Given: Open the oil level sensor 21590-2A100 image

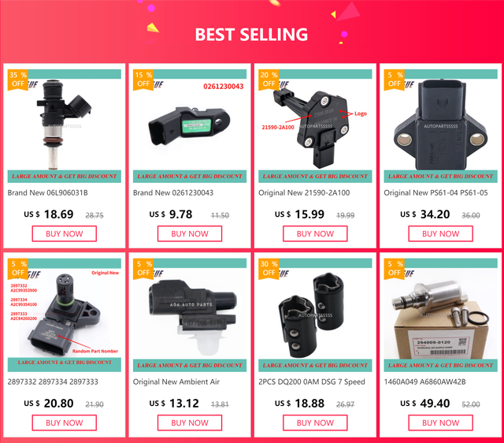Looking at the screenshot, I should [x=315, y=124].
